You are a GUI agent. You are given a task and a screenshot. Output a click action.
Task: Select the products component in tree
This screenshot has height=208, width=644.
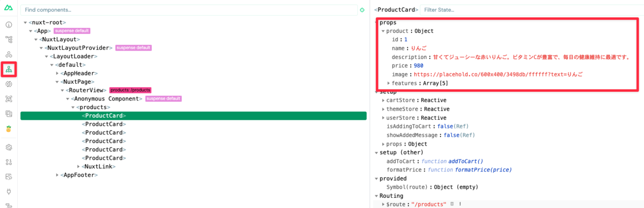coord(93,107)
